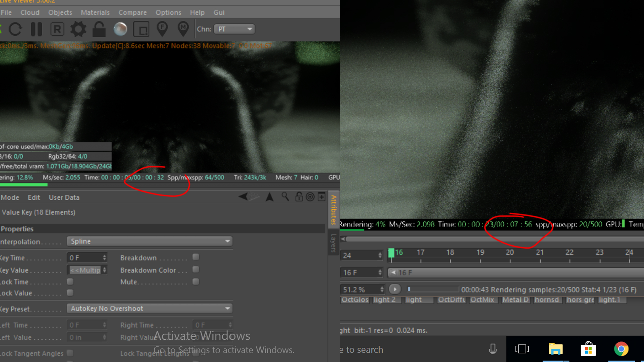Expand the Key Preset dropdown
Viewport: 644px width, 362px height.
(x=149, y=308)
